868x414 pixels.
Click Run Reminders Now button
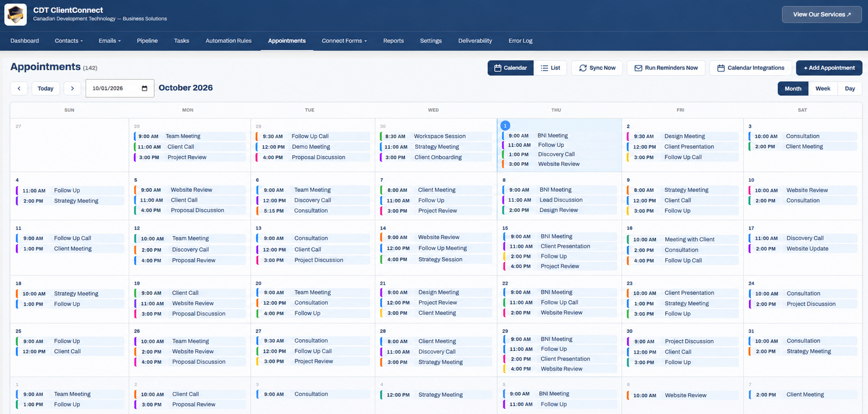pyautogui.click(x=666, y=68)
